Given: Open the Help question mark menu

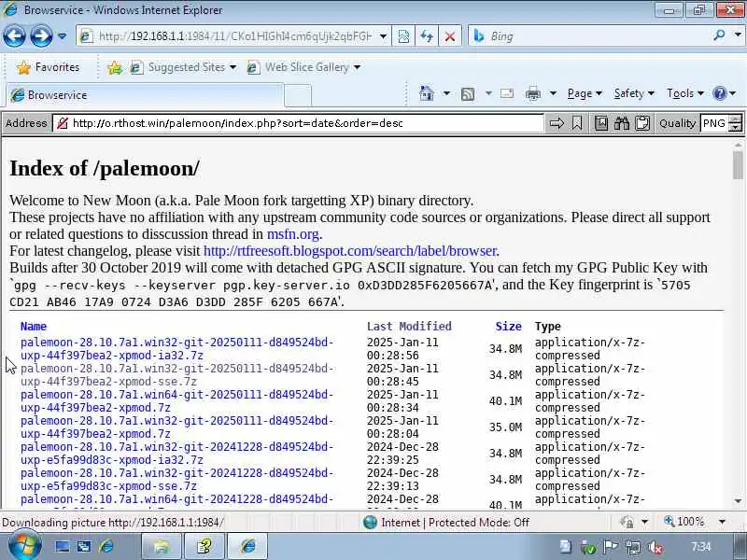Looking at the screenshot, I should pos(725,93).
